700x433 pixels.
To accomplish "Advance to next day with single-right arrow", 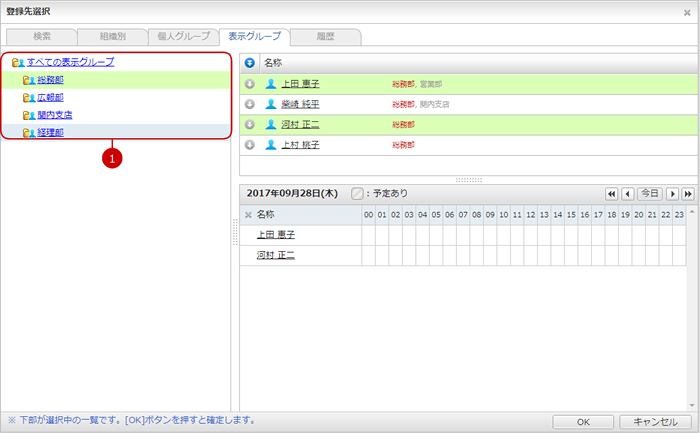I will [672, 193].
